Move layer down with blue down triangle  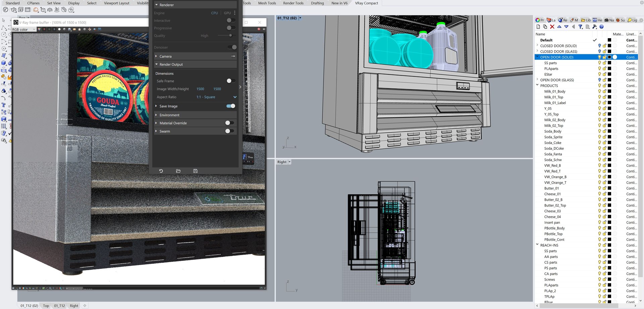click(x=566, y=27)
